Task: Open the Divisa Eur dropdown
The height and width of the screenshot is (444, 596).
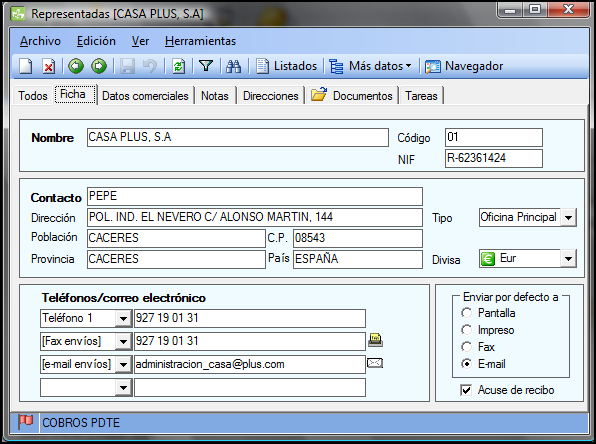Action: (568, 259)
